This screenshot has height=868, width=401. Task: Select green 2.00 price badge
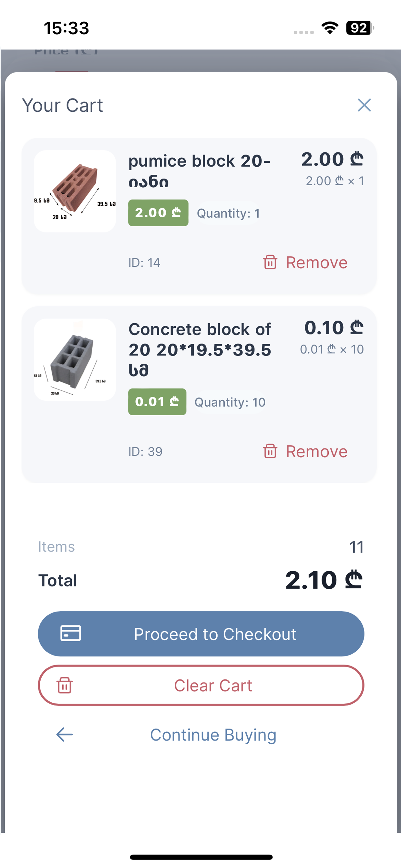tap(158, 212)
